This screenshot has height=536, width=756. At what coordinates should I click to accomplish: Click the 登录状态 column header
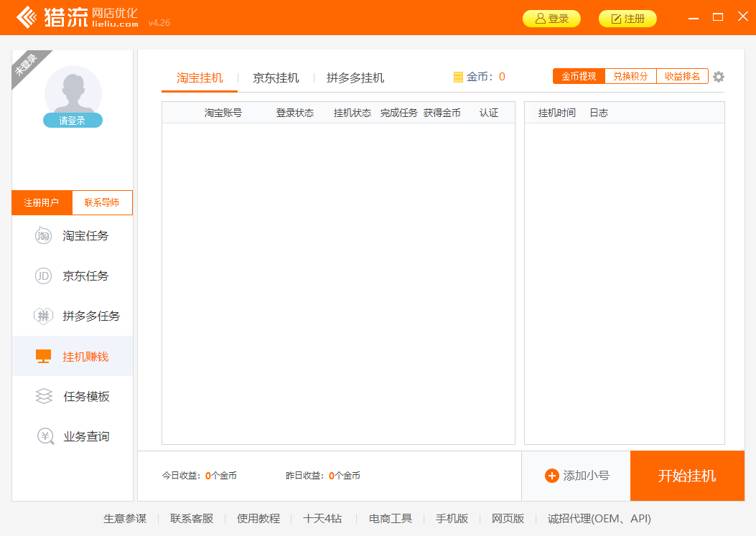click(x=295, y=113)
